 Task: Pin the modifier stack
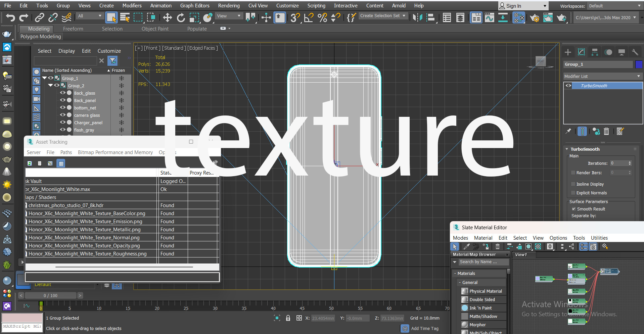[568, 131]
